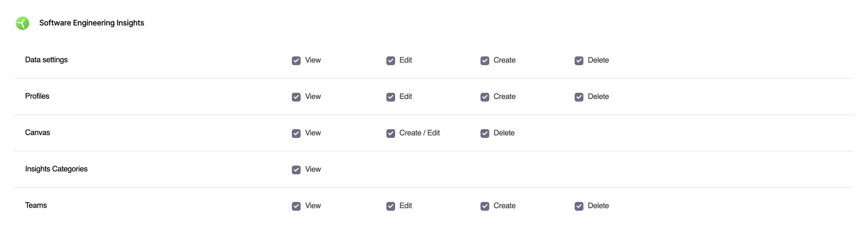Uncheck Edit permission for Profiles
Screen dimensions: 868x238
[x=390, y=97]
